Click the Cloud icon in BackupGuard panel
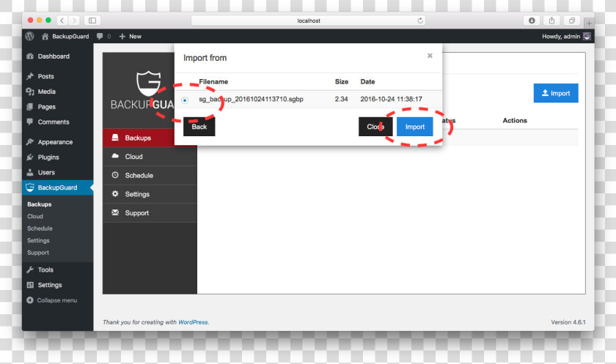 pos(115,156)
